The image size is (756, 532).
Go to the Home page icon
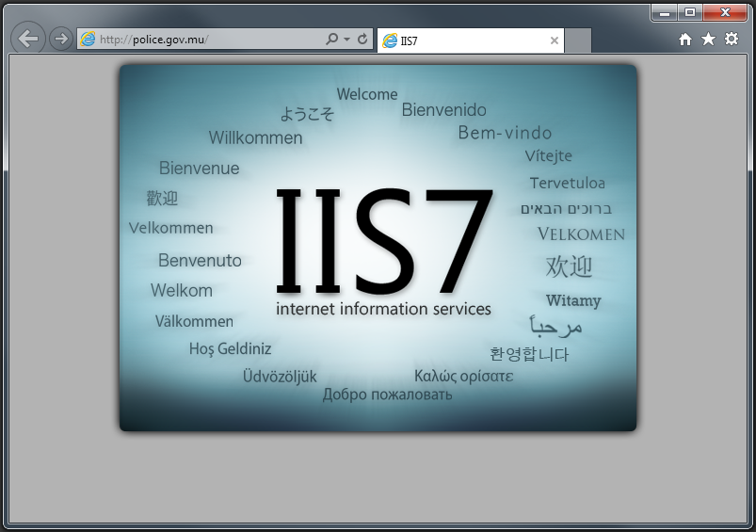(x=685, y=39)
